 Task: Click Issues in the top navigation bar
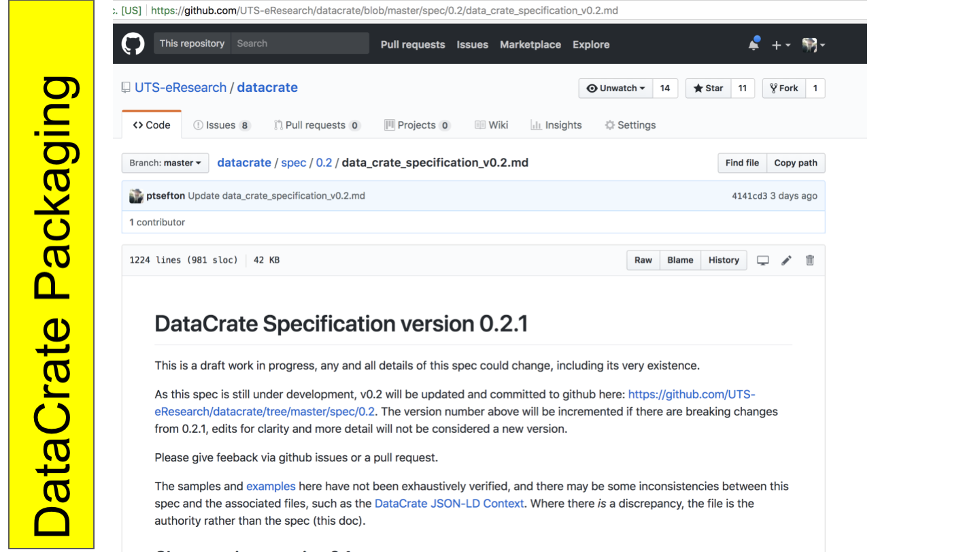(473, 45)
